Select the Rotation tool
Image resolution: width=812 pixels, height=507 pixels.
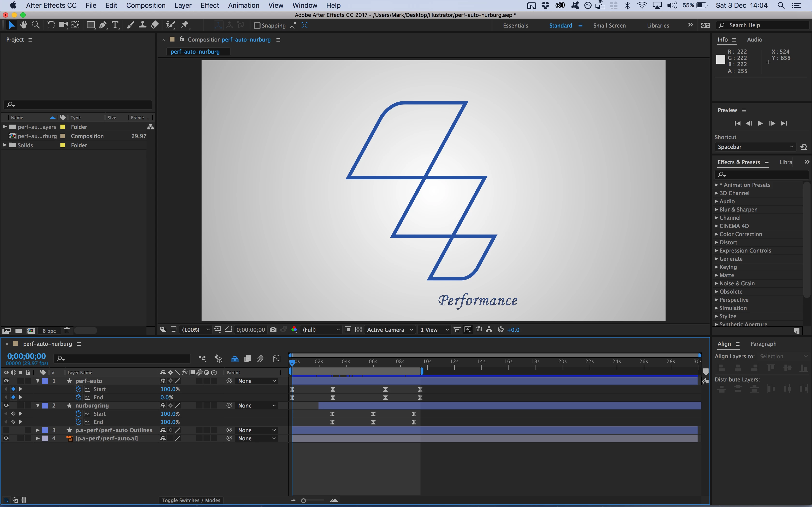pyautogui.click(x=51, y=25)
